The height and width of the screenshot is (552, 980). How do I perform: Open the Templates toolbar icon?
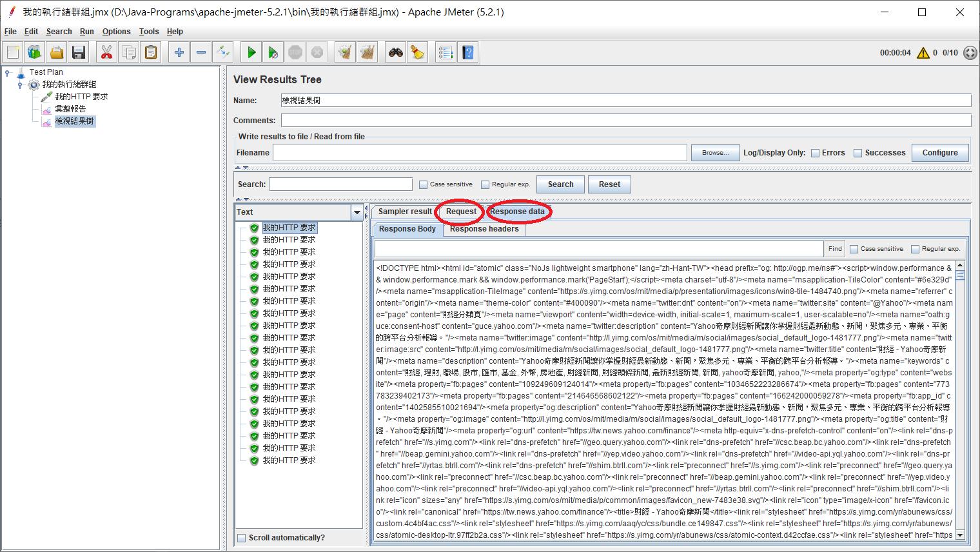pos(35,52)
